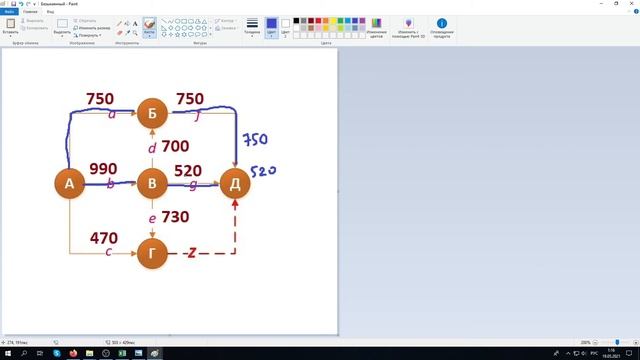
Task: Expand the Paste dropdown arrow
Action: point(11,35)
